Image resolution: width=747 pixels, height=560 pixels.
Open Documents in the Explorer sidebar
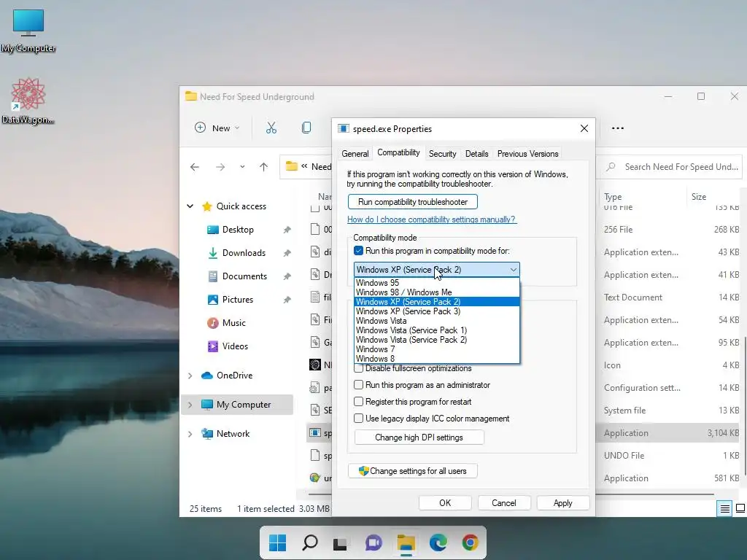(244, 276)
